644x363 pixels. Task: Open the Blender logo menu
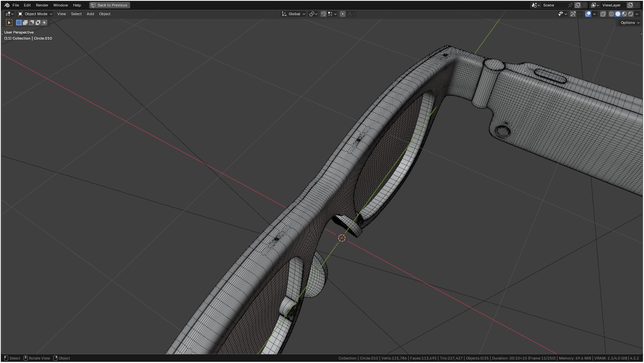click(x=7, y=5)
